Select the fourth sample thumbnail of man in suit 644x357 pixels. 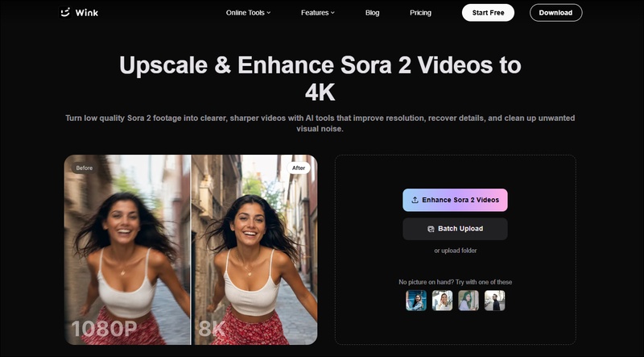494,301
